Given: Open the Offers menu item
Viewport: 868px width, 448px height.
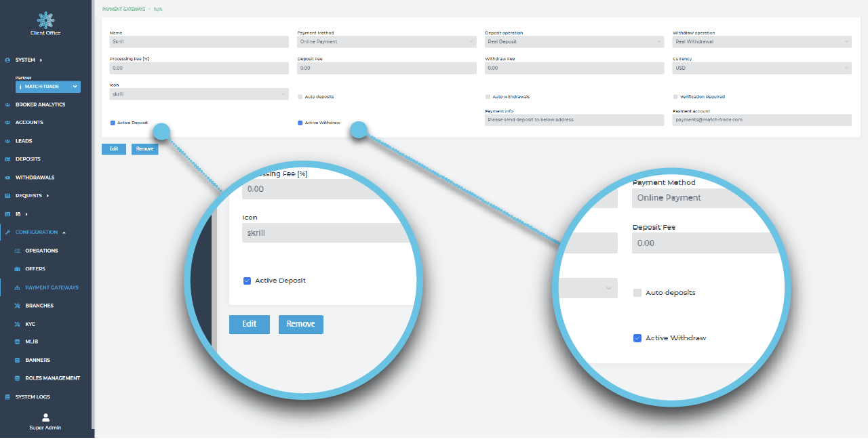Looking at the screenshot, I should pos(35,269).
